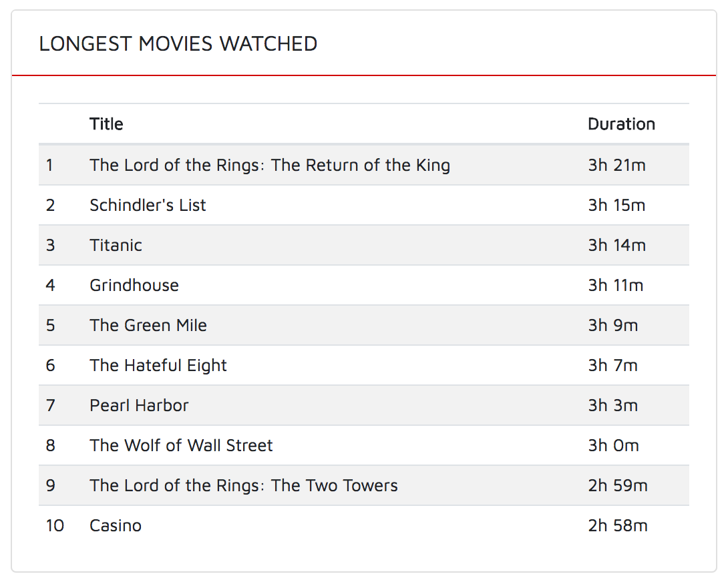
Task: Select the Casino movie title
Action: click(116, 525)
